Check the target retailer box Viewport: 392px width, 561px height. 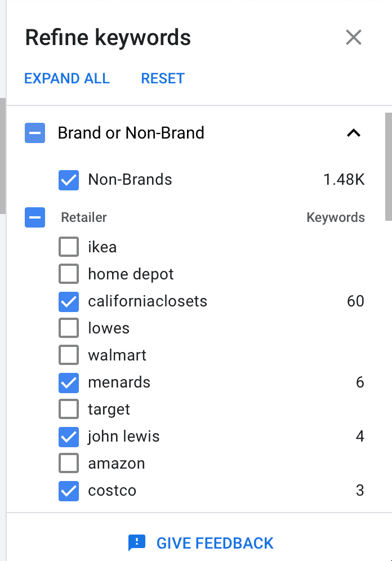pos(69,409)
